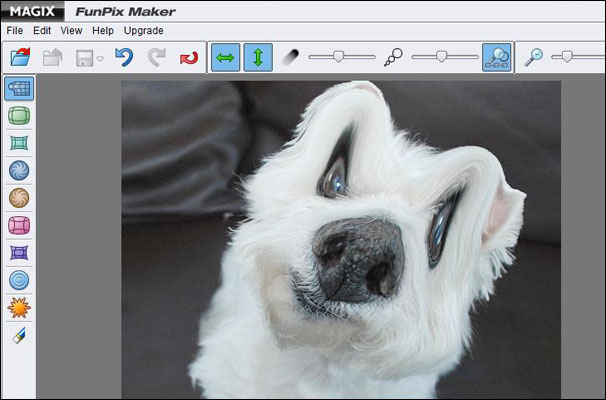Image resolution: width=606 pixels, height=400 pixels.
Task: Open the Upgrade menu
Action: [144, 31]
